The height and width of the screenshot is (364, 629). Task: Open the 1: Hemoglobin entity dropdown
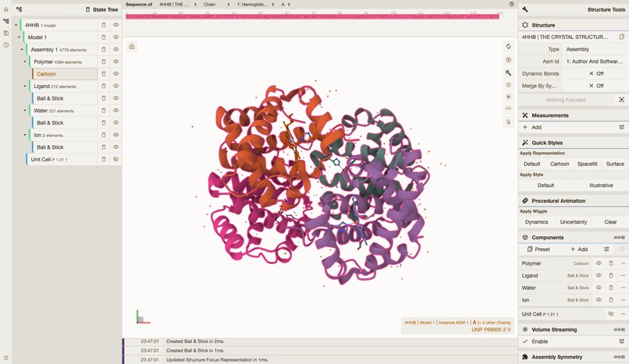click(x=255, y=5)
